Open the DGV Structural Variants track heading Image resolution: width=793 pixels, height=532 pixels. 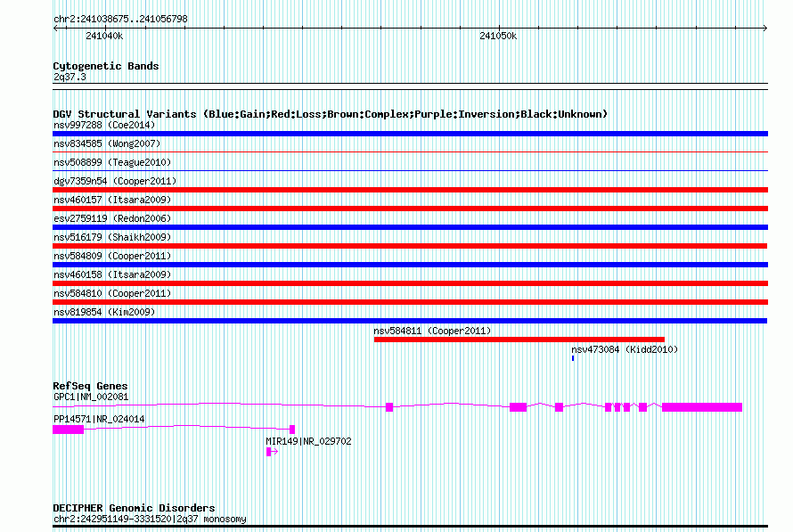[x=331, y=114]
